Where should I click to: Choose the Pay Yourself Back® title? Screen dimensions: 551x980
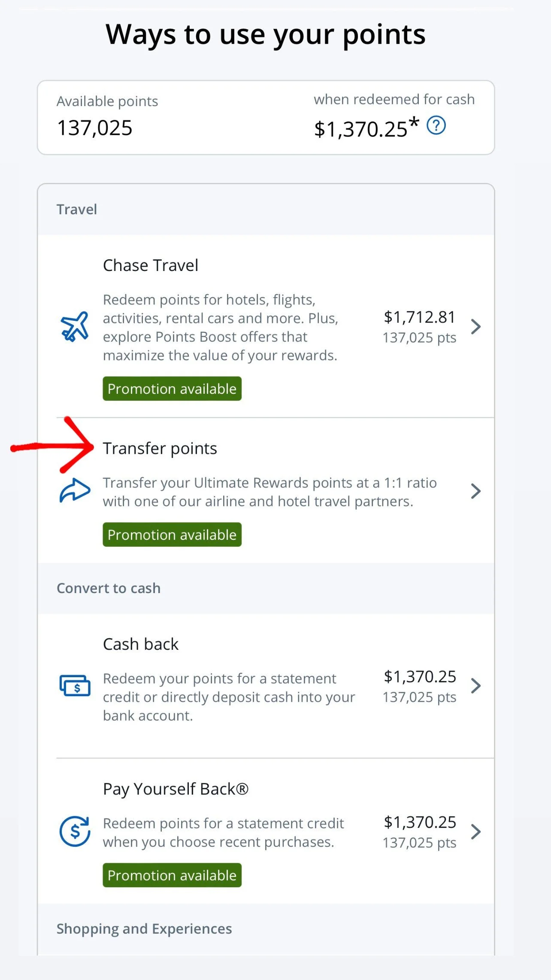[176, 789]
